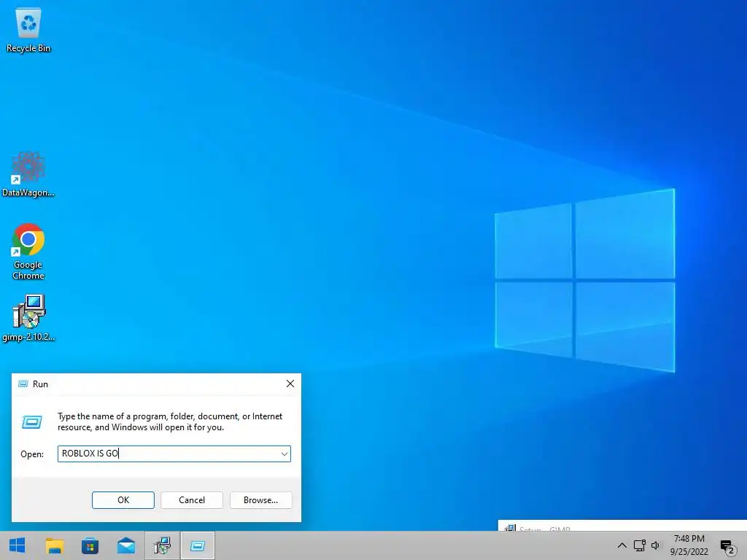Open the Windows Start menu
747x560 pixels.
tap(18, 545)
